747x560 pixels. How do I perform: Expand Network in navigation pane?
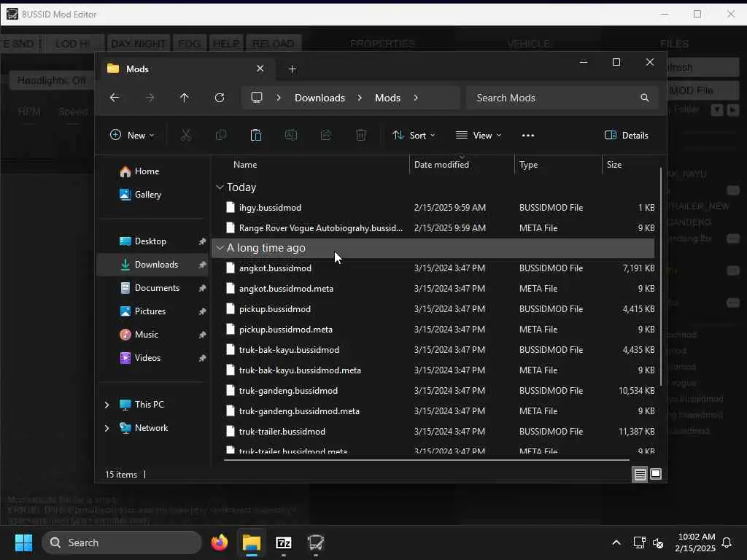(107, 427)
